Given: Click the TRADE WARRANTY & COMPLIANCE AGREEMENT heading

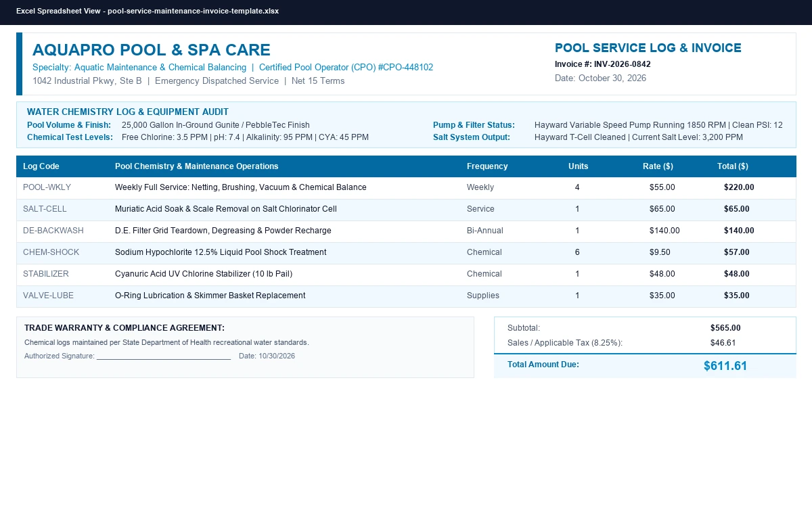Looking at the screenshot, I should tap(125, 328).
